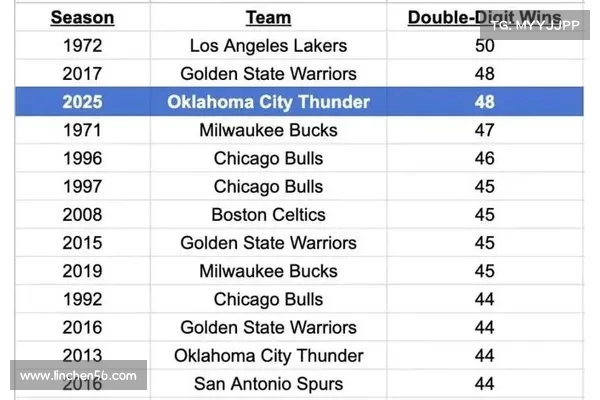Click the www.linchen56.com watermark link

point(78,376)
